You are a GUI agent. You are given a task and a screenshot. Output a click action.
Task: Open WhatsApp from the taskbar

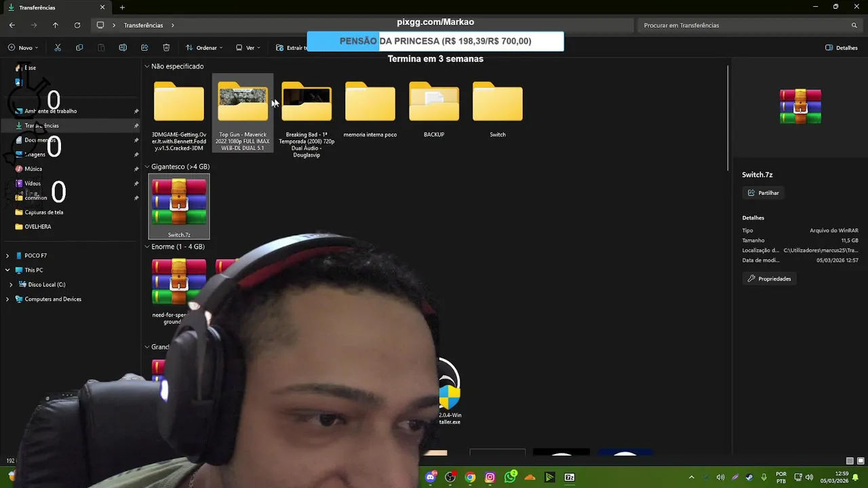pos(510,477)
